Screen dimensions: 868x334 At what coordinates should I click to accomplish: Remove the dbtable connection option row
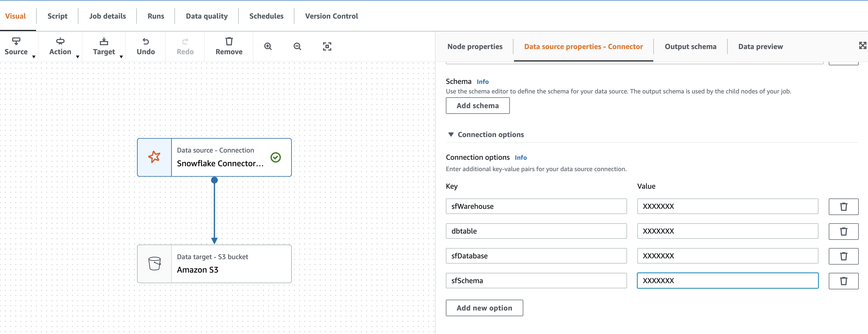(843, 231)
